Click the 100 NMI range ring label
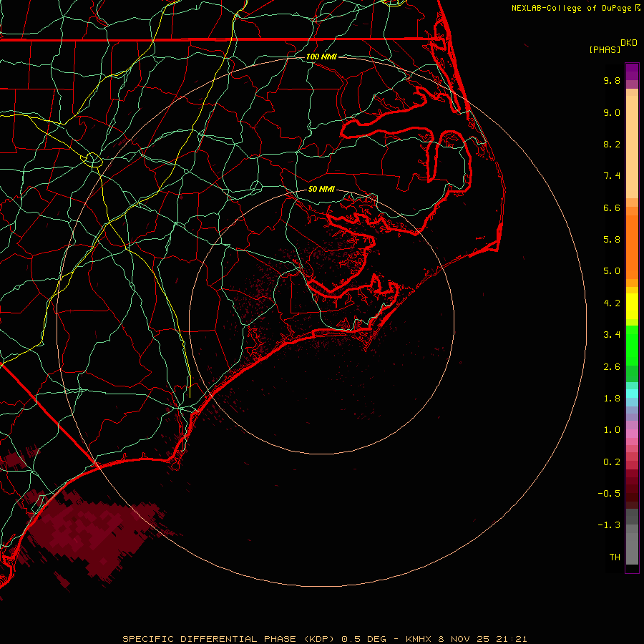The height and width of the screenshot is (644, 644). pyautogui.click(x=321, y=57)
